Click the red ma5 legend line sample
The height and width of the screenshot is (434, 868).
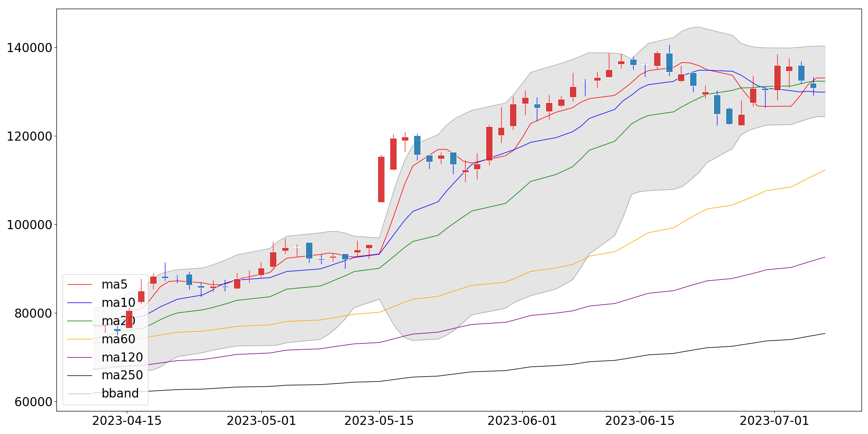click(x=80, y=285)
